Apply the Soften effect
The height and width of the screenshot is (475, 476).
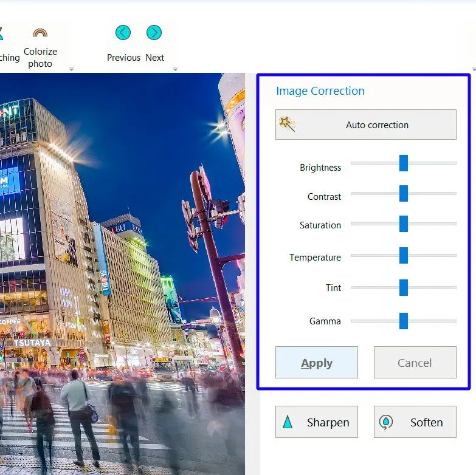coord(415,422)
